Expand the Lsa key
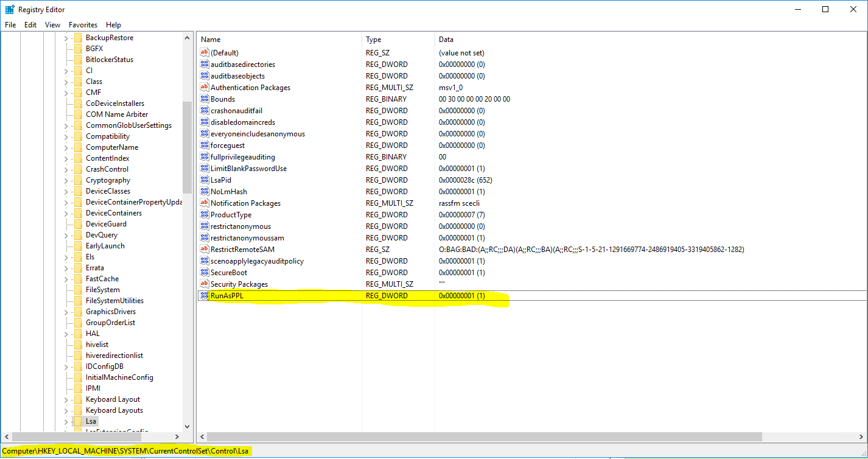Screen dimensions: 868x459 pyautogui.click(x=66, y=421)
